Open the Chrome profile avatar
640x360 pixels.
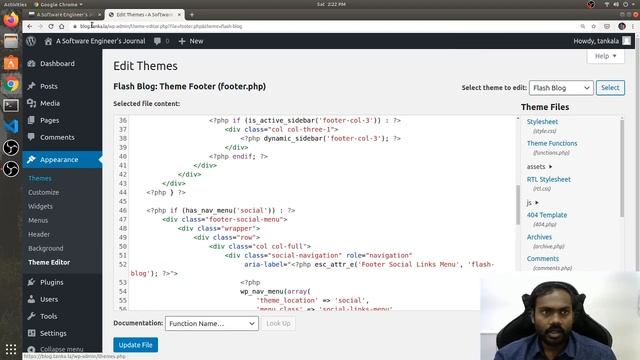click(x=622, y=26)
